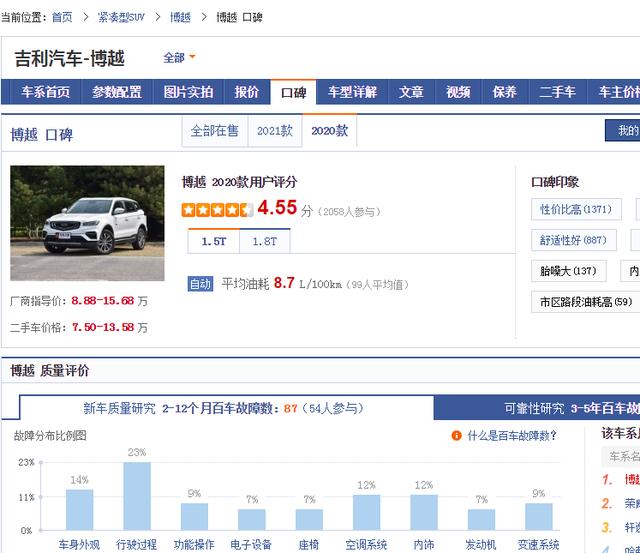
Task: Go to the 博越 breadcrumb link
Action: coord(180,17)
